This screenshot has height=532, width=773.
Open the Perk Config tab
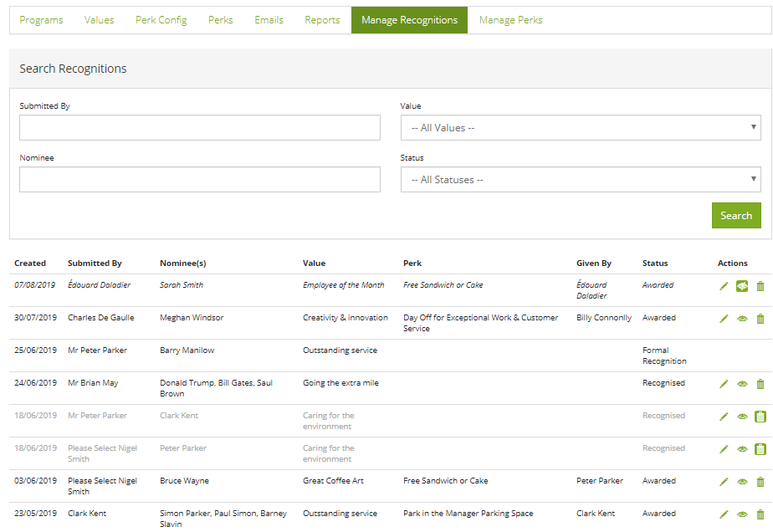[161, 20]
